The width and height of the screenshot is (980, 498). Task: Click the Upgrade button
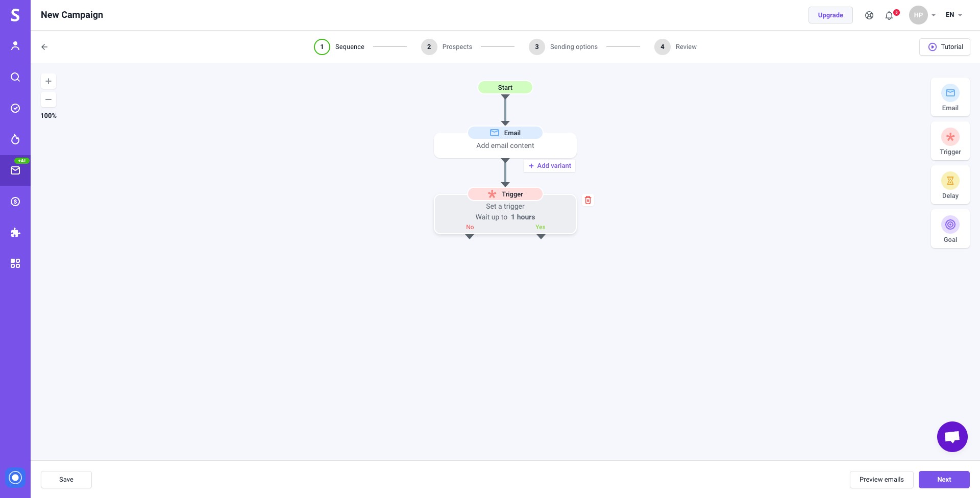click(830, 15)
